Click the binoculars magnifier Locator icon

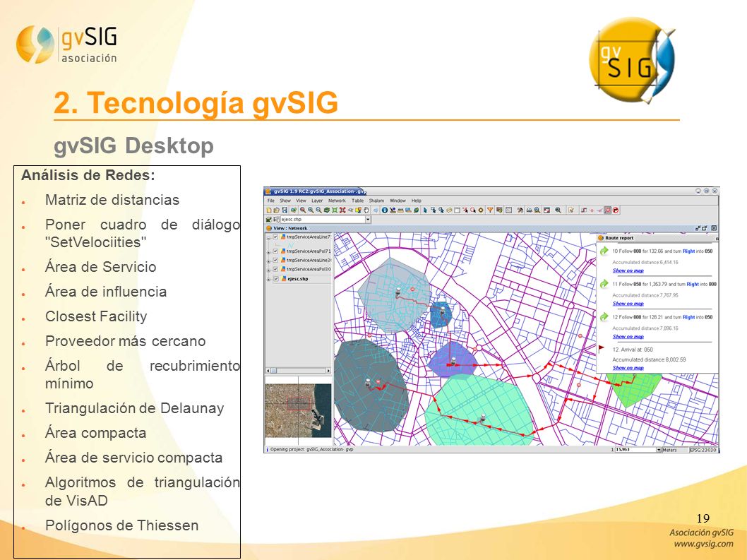[537, 210]
